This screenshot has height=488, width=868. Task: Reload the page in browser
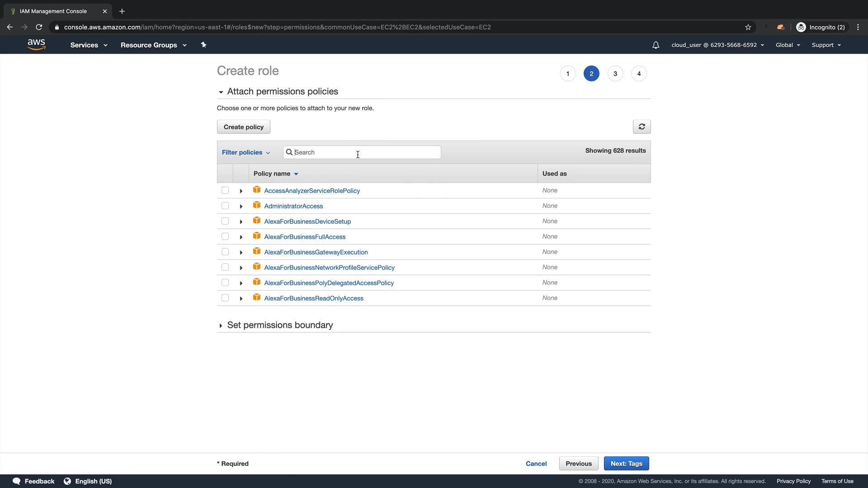[39, 27]
